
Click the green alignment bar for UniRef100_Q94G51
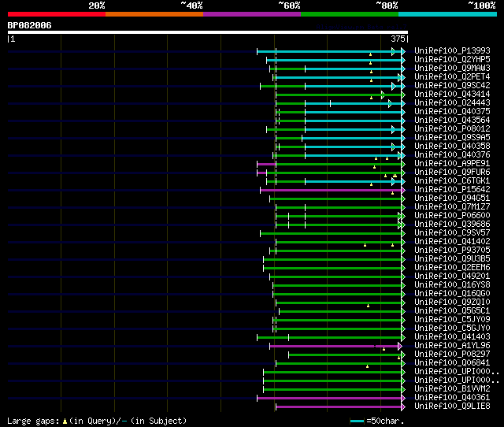[335, 199]
